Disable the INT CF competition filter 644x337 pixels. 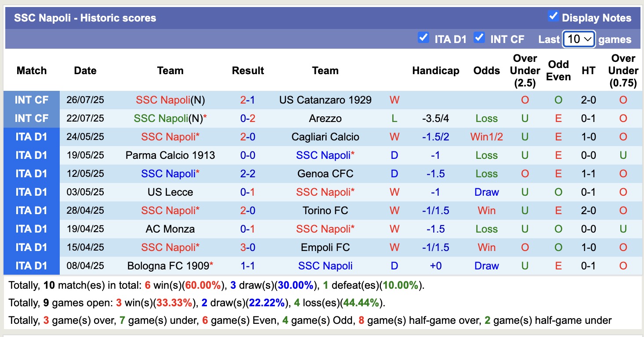click(x=480, y=38)
